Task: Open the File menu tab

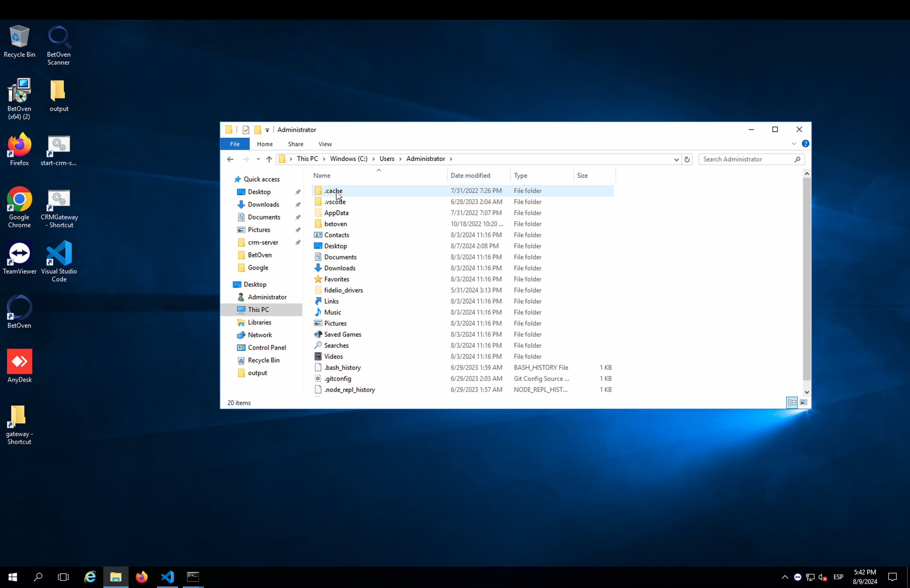Action: [x=235, y=144]
